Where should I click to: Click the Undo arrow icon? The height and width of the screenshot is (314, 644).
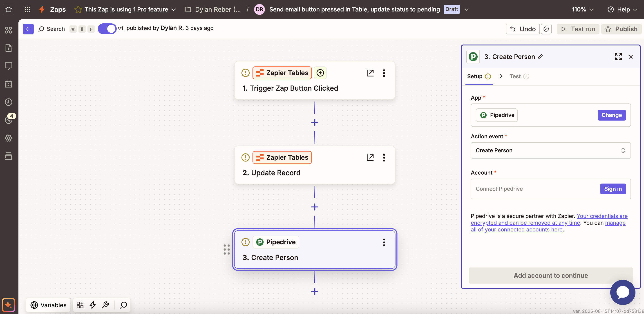[x=512, y=29]
